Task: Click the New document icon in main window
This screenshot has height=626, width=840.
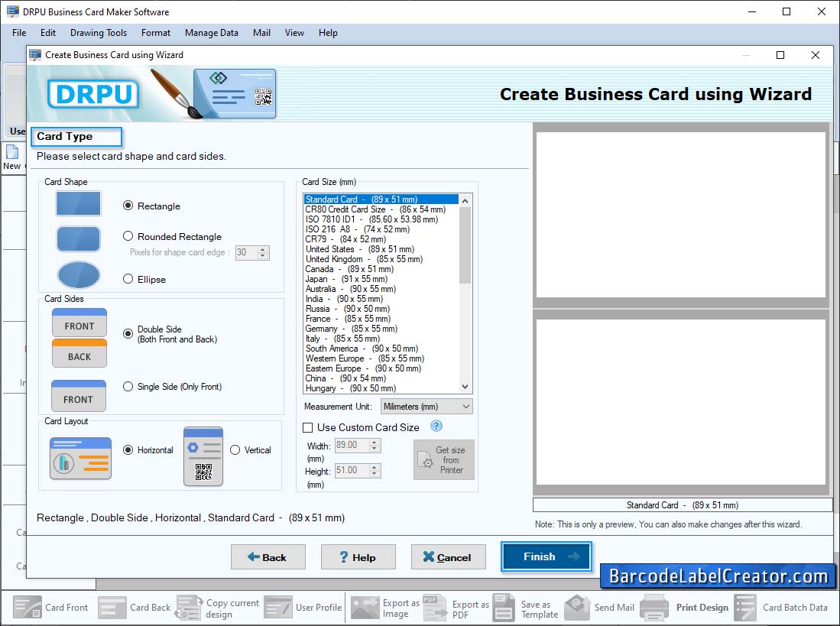Action: [x=11, y=152]
